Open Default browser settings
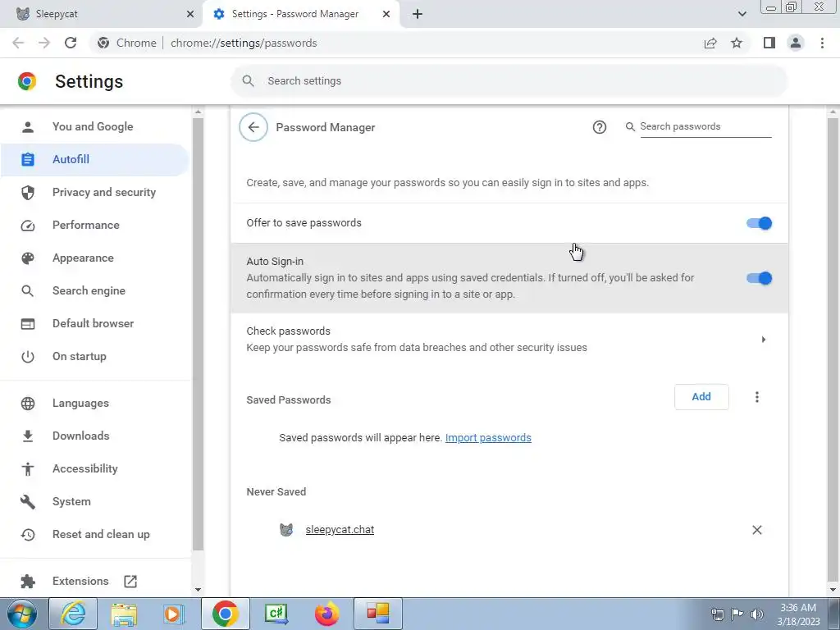The image size is (840, 630). (x=95, y=323)
